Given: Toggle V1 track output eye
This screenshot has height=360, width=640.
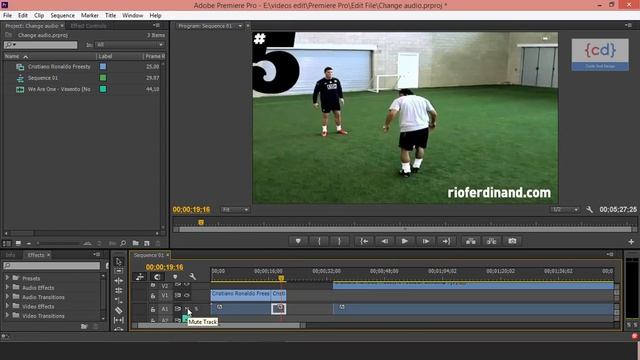Looking at the screenshot, I should coord(187,296).
